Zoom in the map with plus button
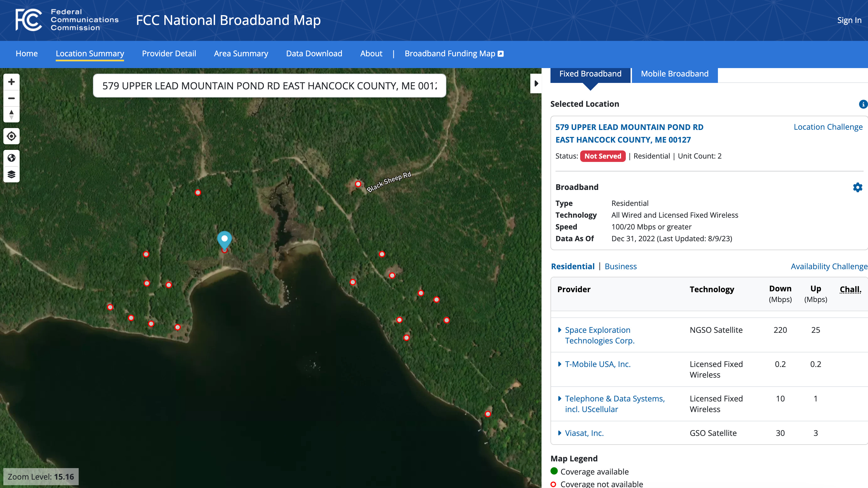 pyautogui.click(x=11, y=82)
